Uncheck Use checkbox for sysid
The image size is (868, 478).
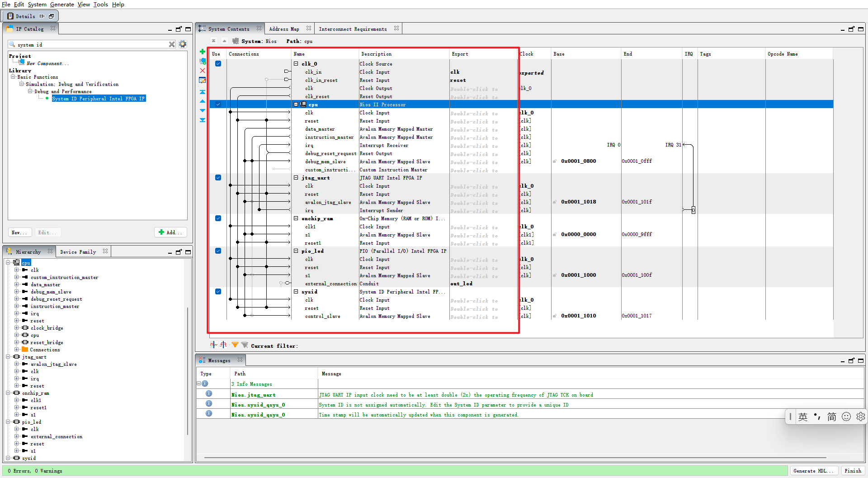[x=218, y=292]
